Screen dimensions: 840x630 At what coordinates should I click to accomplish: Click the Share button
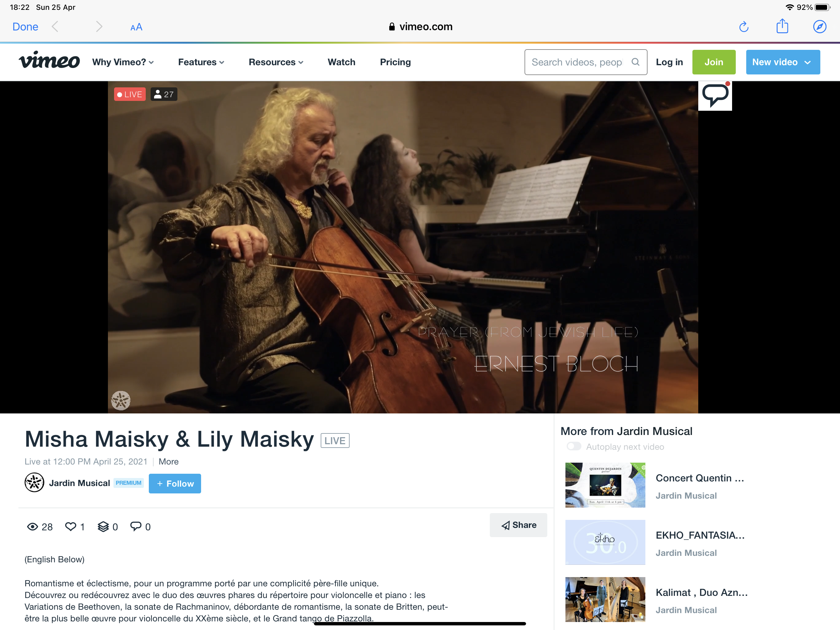coord(518,525)
